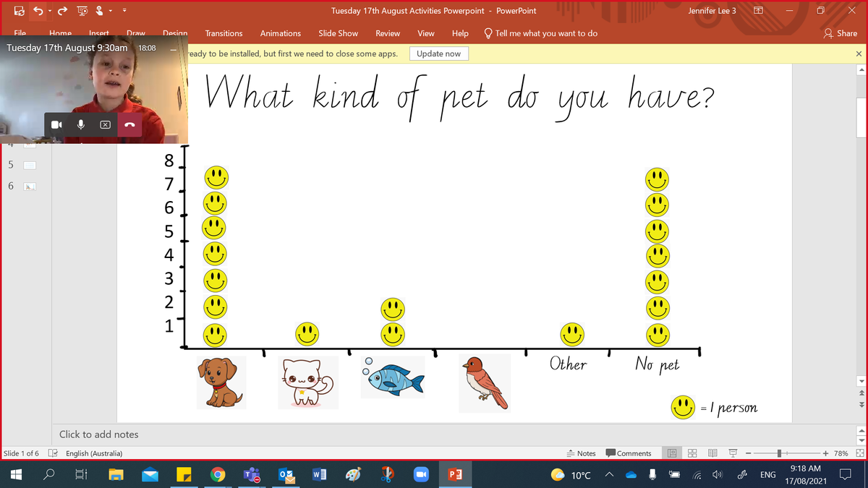This screenshot has width=868, height=488.
Task: Stop sharing screen in Teams call controls
Action: (105, 125)
